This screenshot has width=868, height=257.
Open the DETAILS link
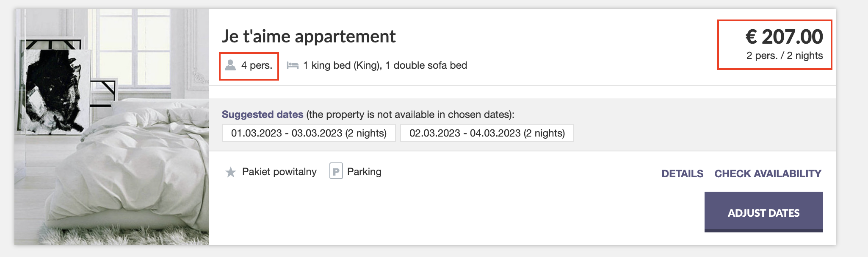pyautogui.click(x=682, y=173)
